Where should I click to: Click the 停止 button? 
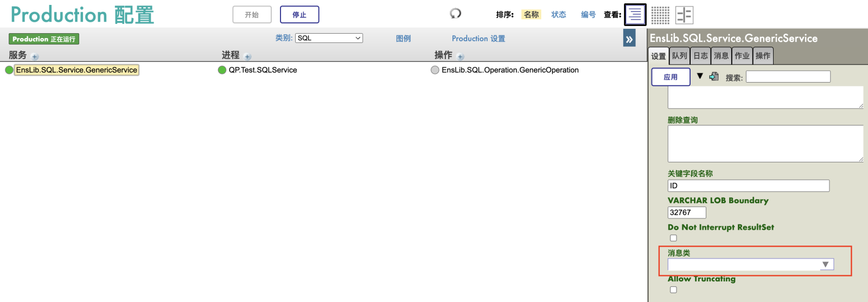pos(299,15)
